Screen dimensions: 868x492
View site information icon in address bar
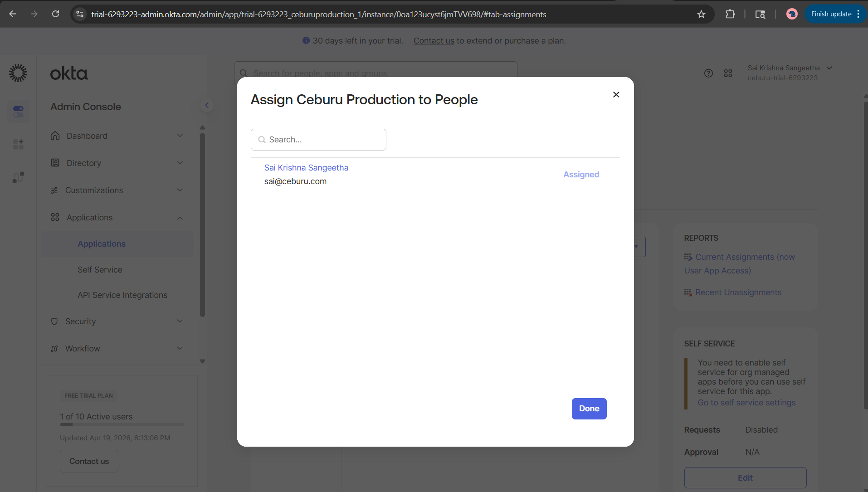click(x=80, y=14)
